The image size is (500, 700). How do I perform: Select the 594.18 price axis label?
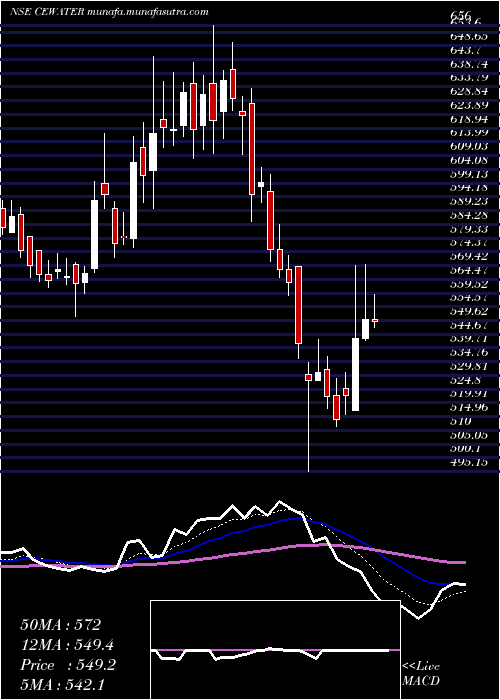coord(467,188)
